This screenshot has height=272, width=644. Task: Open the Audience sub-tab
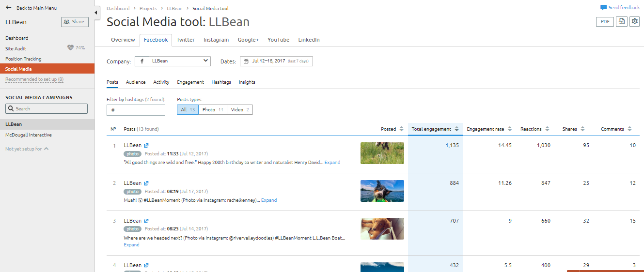pos(136,82)
